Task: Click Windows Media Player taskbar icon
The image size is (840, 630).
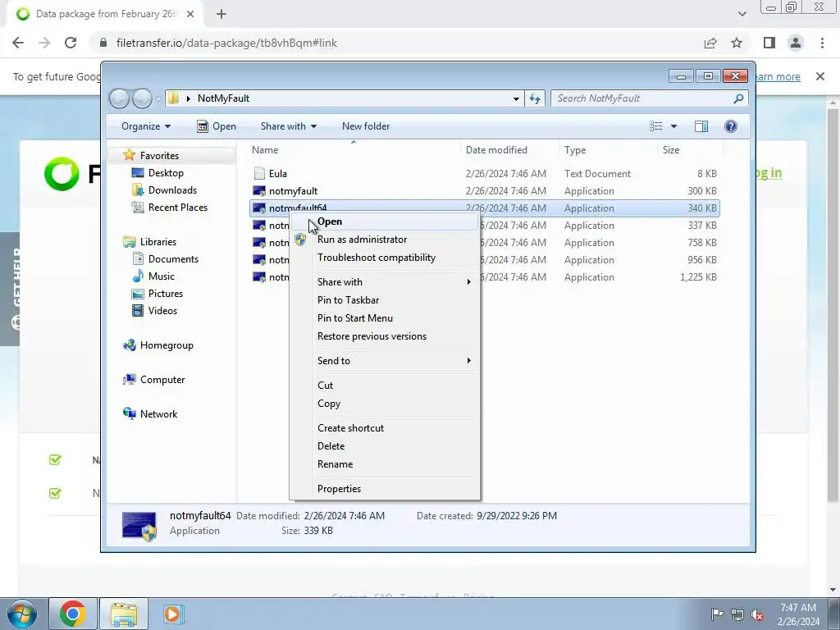Action: 173,614
